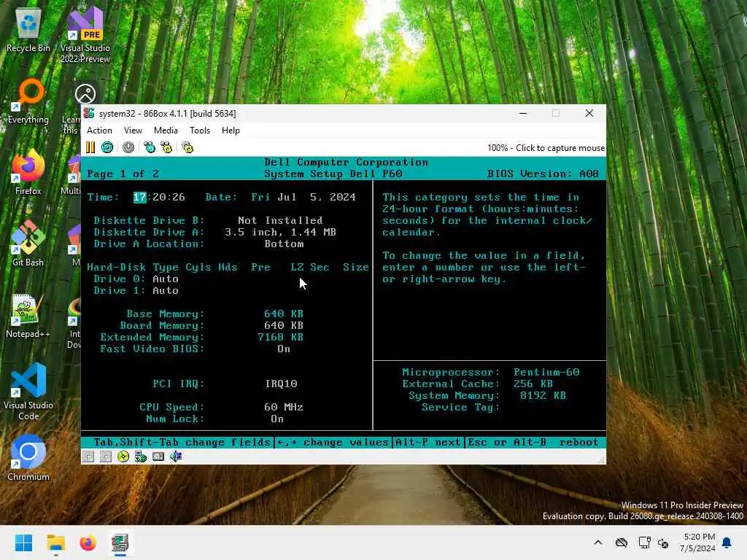The image size is (747, 560).
Task: Click the PCI IRQ value IRQ10
Action: click(281, 384)
